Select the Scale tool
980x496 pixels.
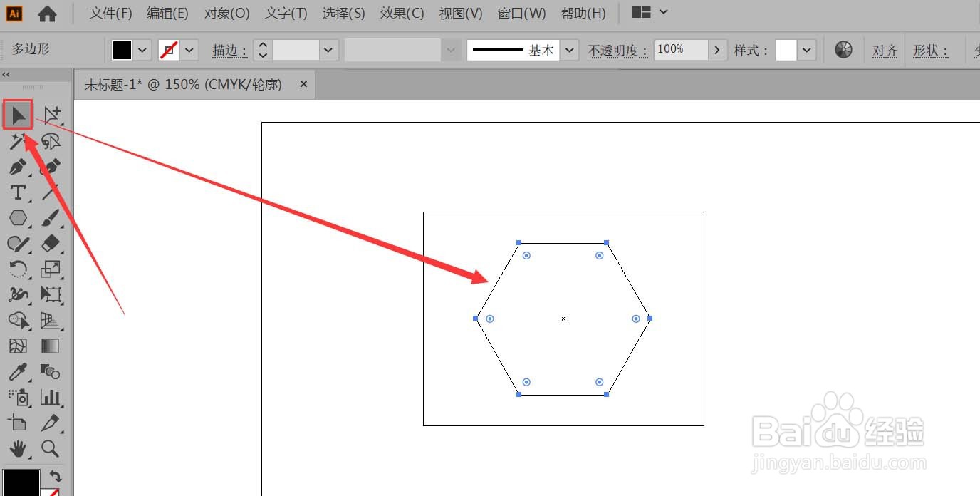[x=51, y=269]
